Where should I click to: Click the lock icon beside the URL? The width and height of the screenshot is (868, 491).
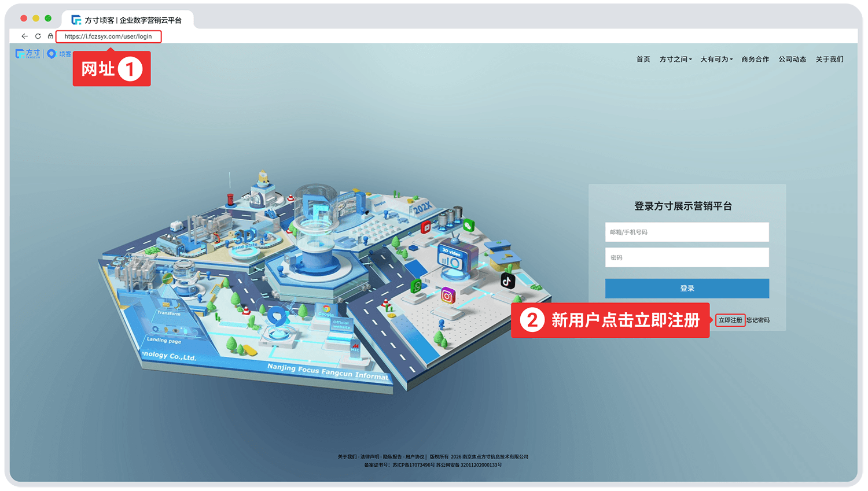tap(50, 36)
